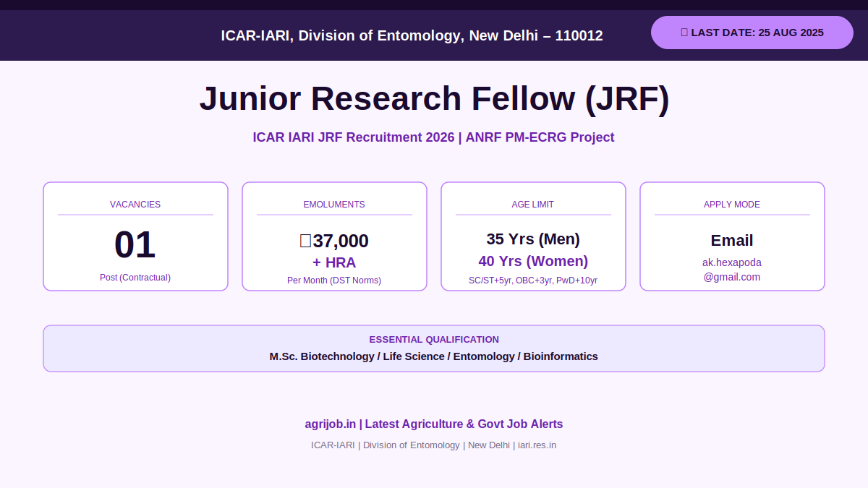Click the + HRA text
Image resolution: width=868 pixels, height=488 pixels.
coord(334,263)
